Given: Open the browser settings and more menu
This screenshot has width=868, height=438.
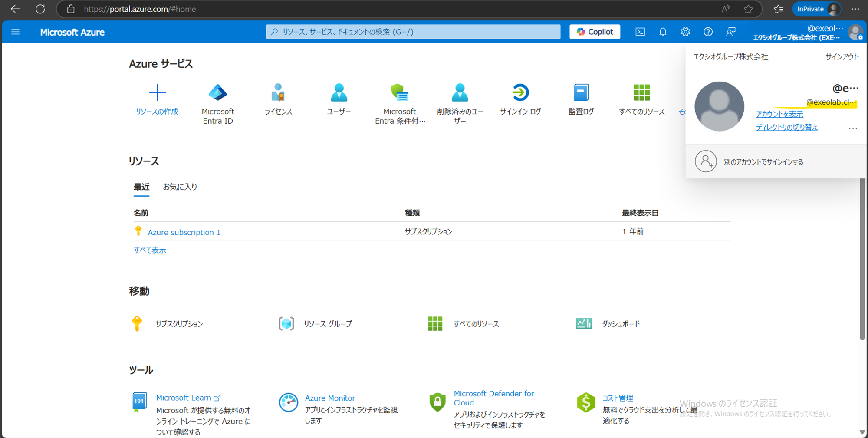Looking at the screenshot, I should (x=855, y=9).
